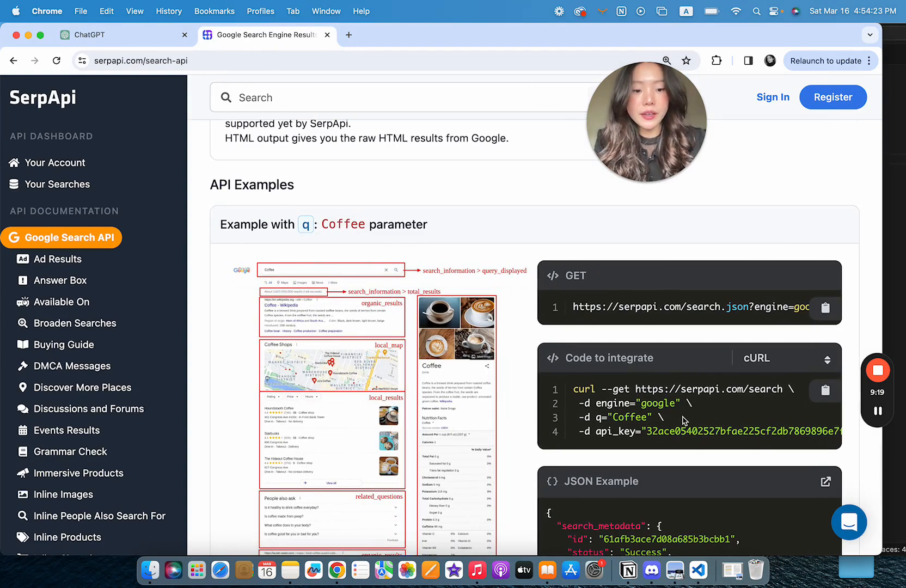This screenshot has height=588, width=906.
Task: Go back to previous page
Action: (x=14, y=60)
